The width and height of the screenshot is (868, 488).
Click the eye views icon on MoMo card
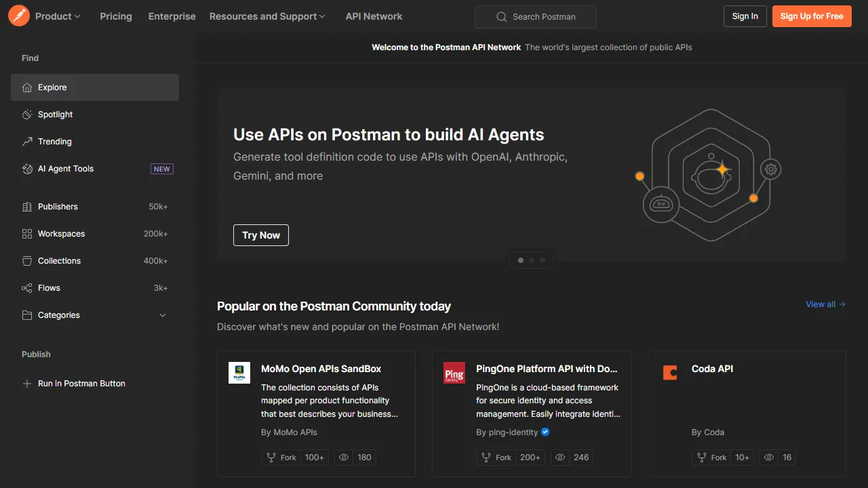(x=344, y=457)
